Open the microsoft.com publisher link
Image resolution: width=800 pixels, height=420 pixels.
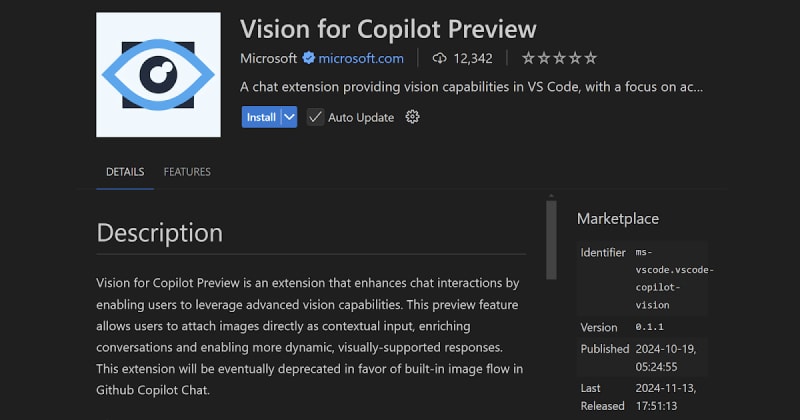[361, 58]
